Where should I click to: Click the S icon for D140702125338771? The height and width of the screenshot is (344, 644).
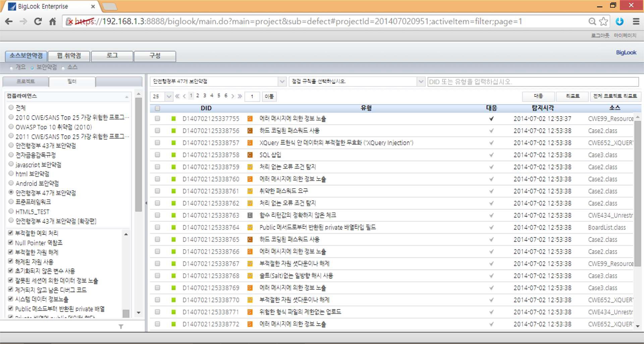tap(250, 312)
